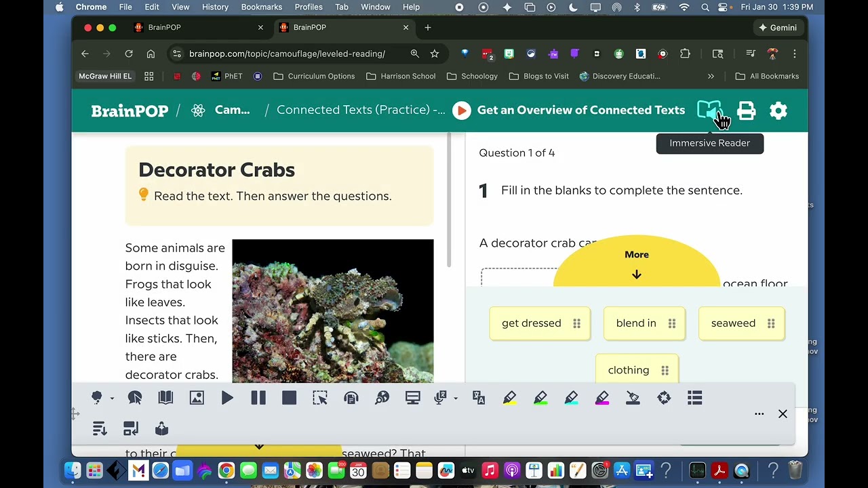The height and width of the screenshot is (488, 868).
Task: Open the Chrome Extensions puzzle icon
Action: coord(685,54)
